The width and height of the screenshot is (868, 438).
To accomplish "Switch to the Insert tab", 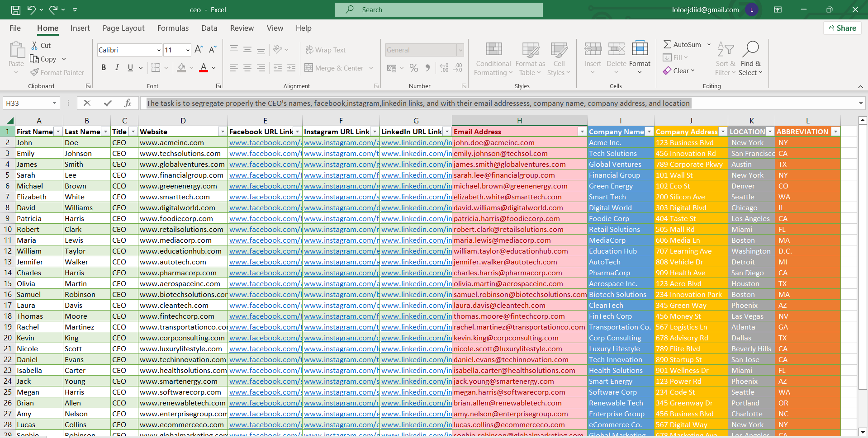I will [80, 28].
